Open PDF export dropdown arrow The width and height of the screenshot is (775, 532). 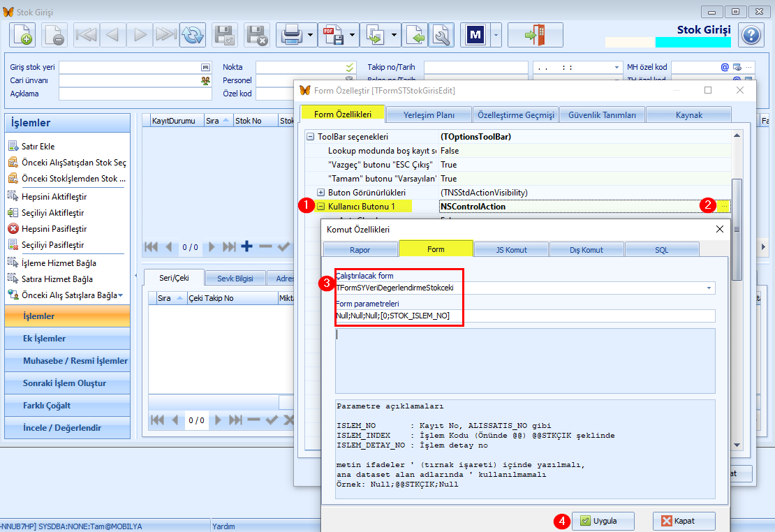pyautogui.click(x=352, y=35)
